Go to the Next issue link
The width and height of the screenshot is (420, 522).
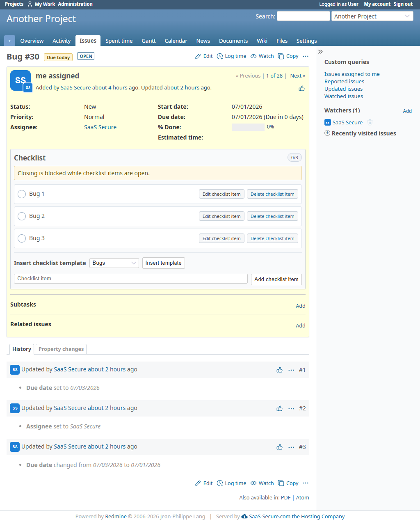coord(298,76)
